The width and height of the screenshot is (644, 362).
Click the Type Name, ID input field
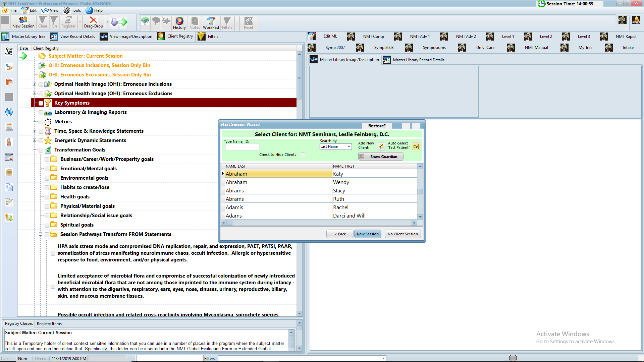point(242,147)
